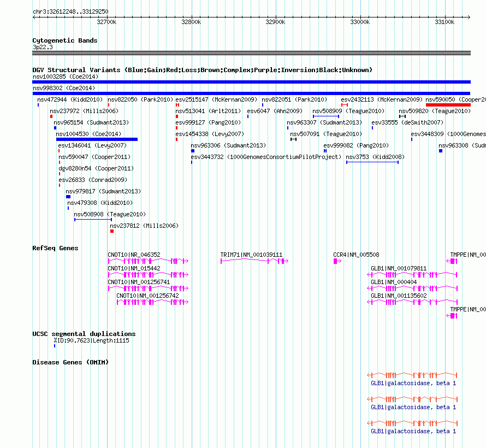The height and width of the screenshot is (448, 486).
Task: Click GLB1|NM_000404 transcript label
Action: click(394, 282)
